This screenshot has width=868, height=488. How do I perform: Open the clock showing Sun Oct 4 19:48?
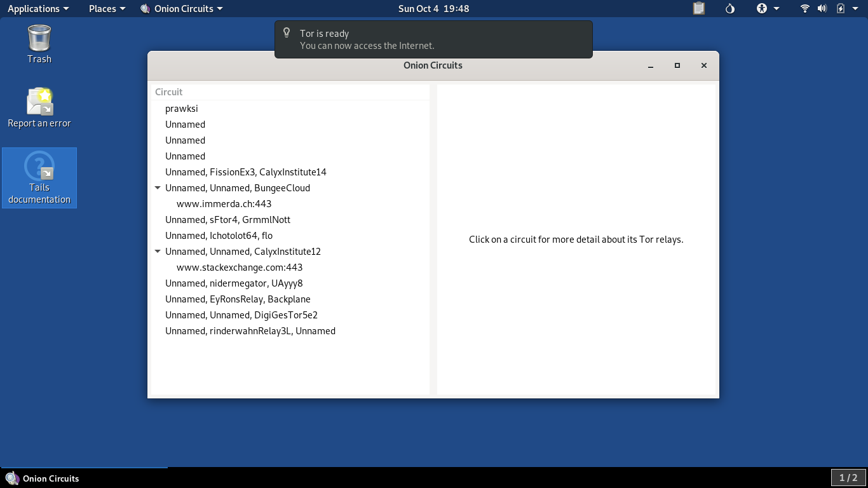(x=434, y=8)
